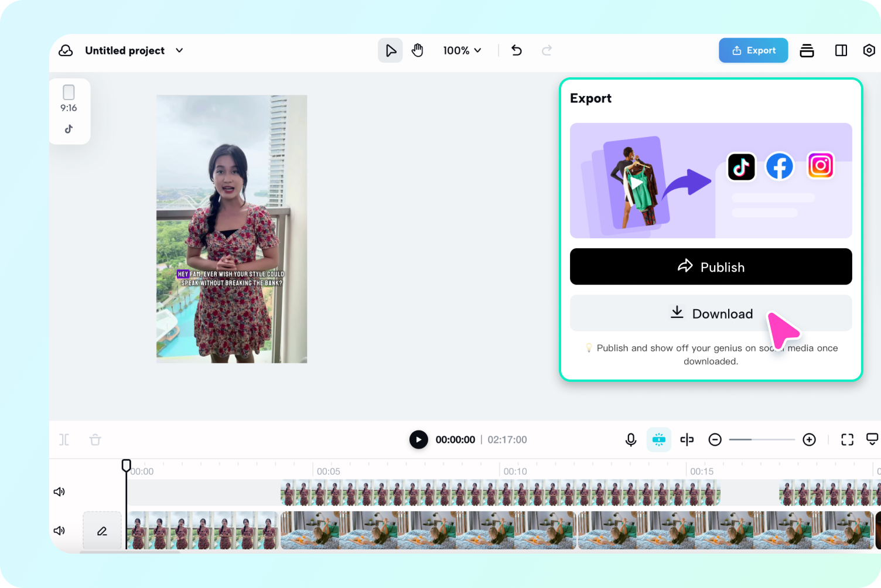Click the TikTok icon in the Export panel
This screenshot has height=588, width=881.
[x=742, y=166]
